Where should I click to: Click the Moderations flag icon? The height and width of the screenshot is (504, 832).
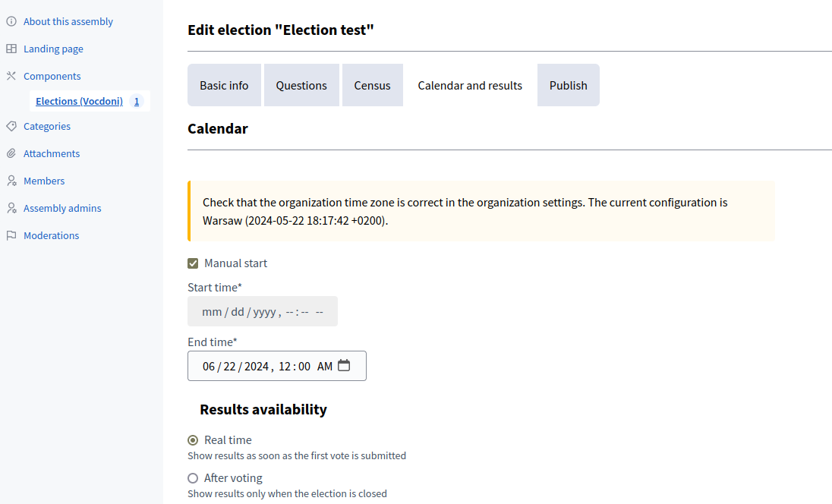pos(11,235)
